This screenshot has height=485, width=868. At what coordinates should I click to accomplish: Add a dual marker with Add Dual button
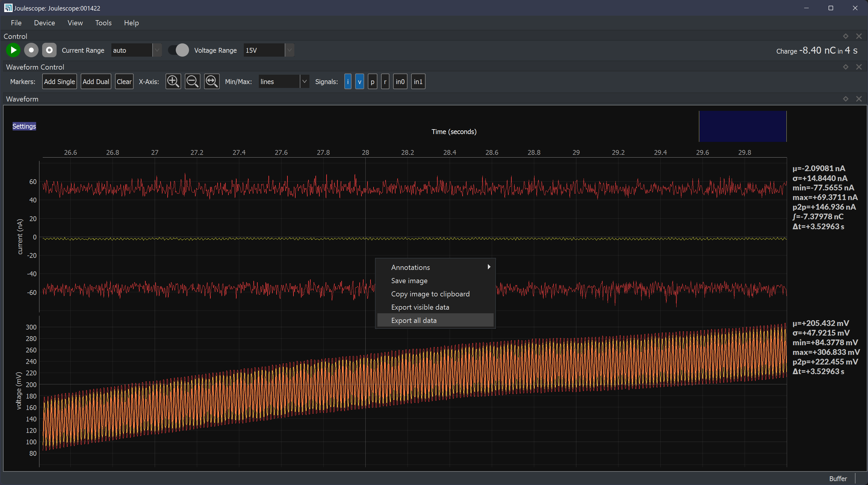pyautogui.click(x=96, y=81)
